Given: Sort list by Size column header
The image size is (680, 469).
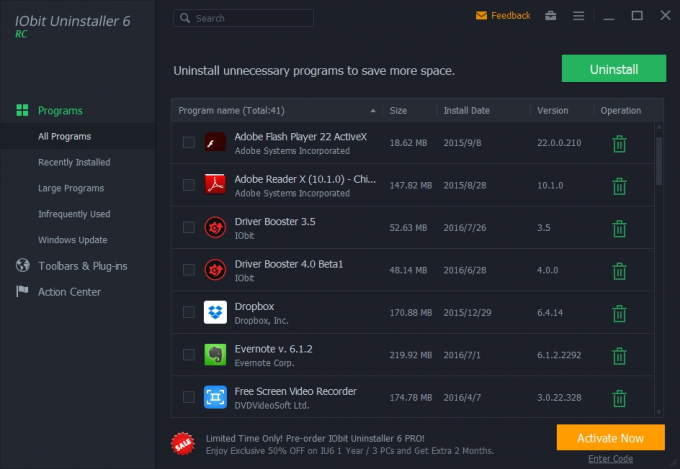Looking at the screenshot, I should [x=398, y=111].
